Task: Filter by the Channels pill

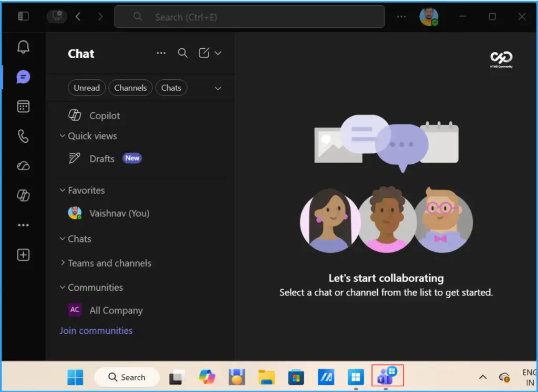Action: (130, 88)
